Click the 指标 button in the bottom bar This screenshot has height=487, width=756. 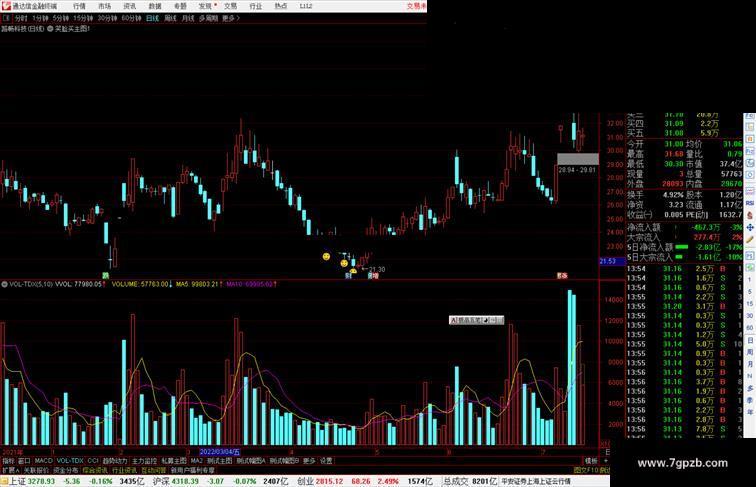[8, 461]
